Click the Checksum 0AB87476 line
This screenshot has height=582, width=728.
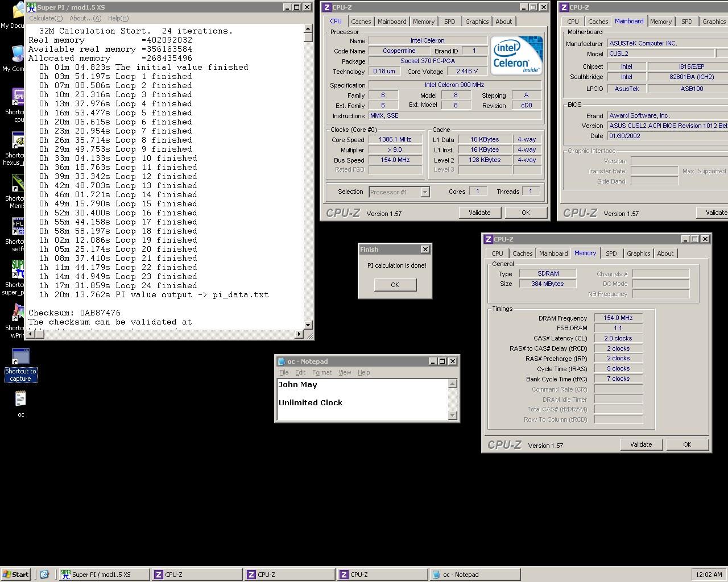75,313
